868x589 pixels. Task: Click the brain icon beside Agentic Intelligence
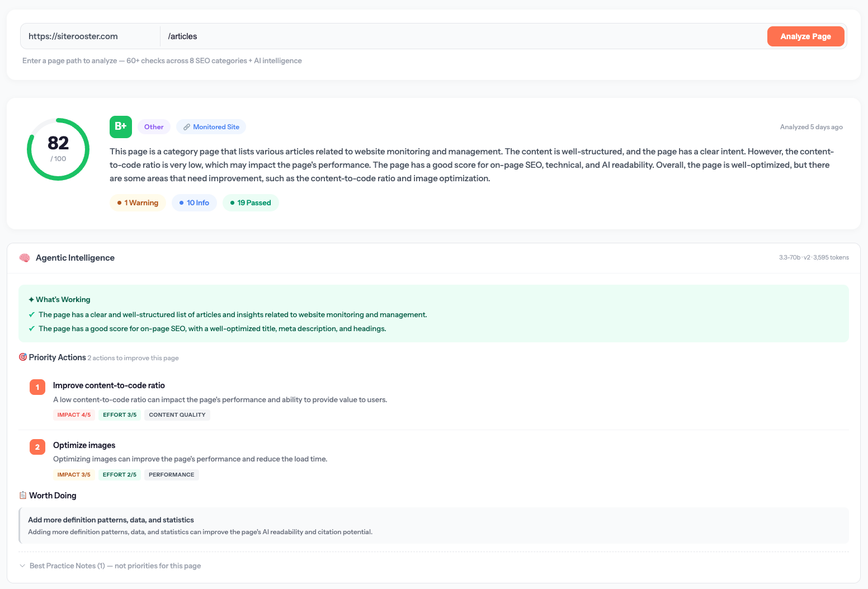tap(24, 258)
